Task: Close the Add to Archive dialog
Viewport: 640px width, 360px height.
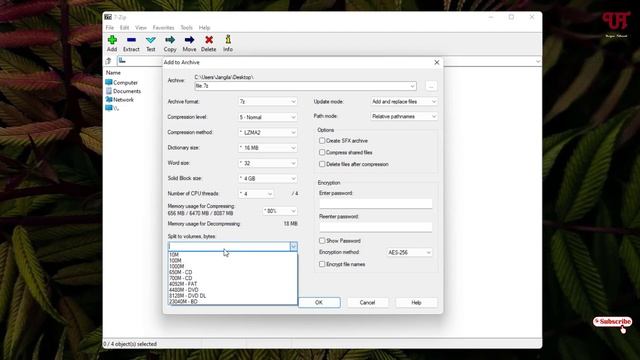Action: pyautogui.click(x=437, y=62)
